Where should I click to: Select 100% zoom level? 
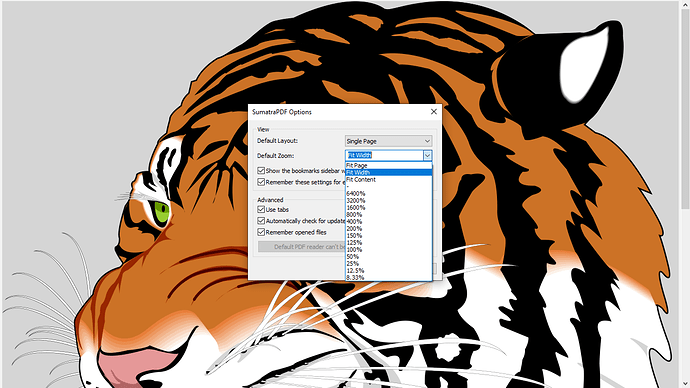[x=389, y=250]
